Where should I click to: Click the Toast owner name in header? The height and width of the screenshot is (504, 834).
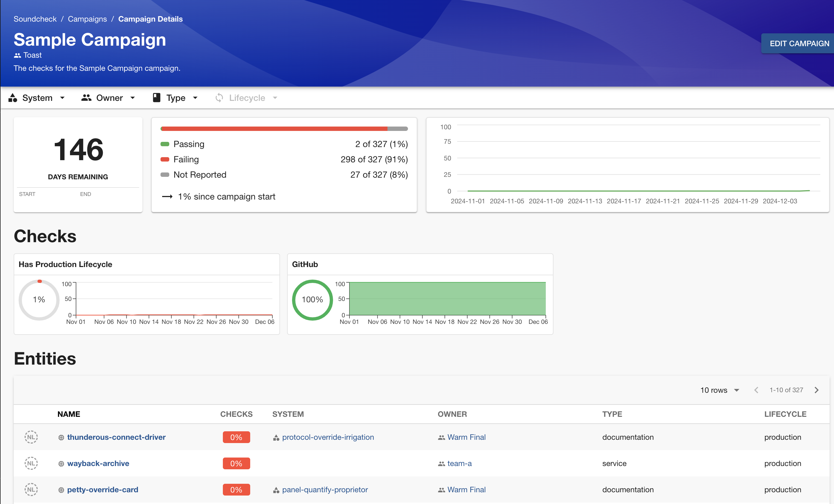point(33,55)
